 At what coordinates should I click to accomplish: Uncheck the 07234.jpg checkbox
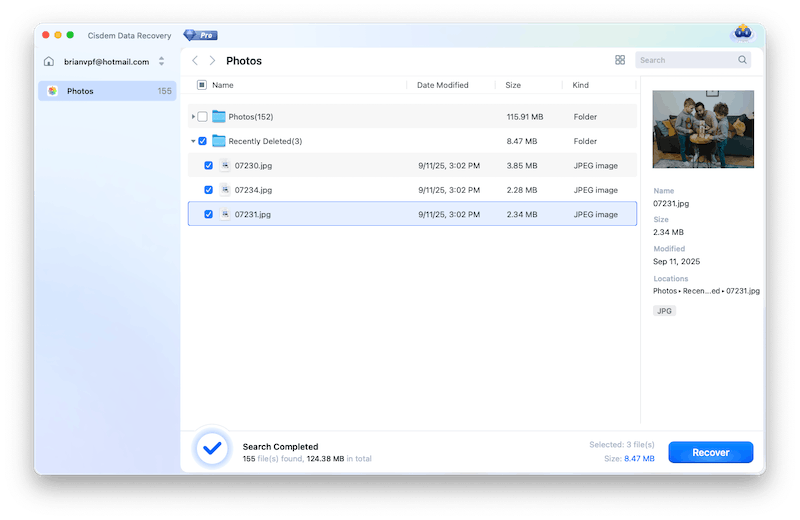208,190
